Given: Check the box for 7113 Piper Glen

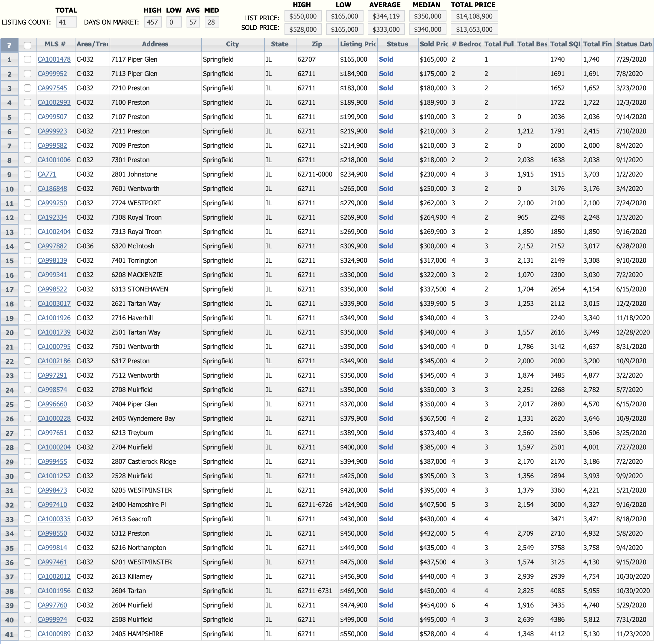Looking at the screenshot, I should click(28, 73).
